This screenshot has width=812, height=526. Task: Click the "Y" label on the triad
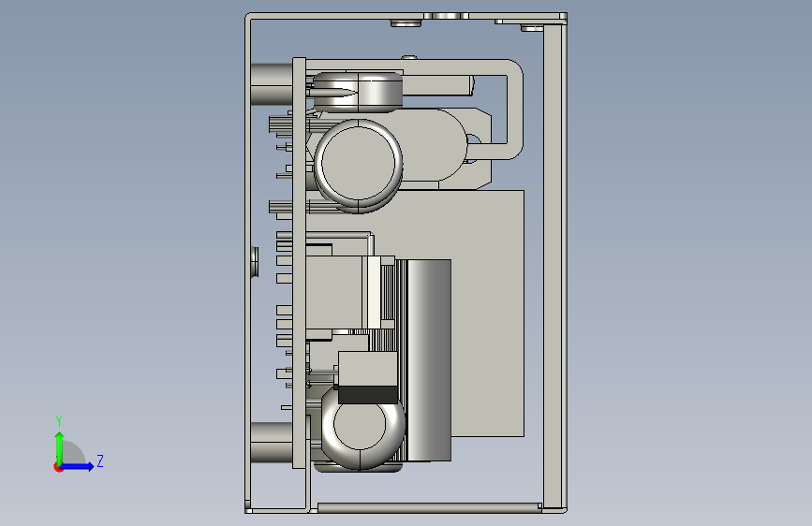[59, 421]
